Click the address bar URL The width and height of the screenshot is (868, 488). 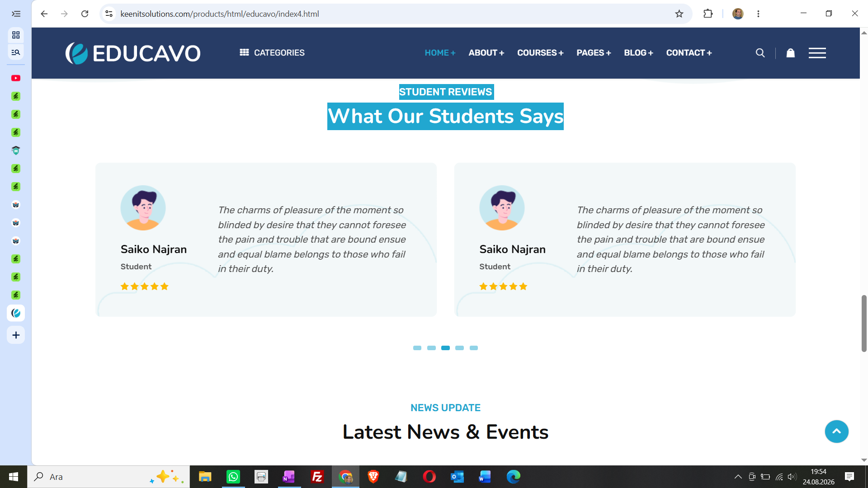click(220, 14)
